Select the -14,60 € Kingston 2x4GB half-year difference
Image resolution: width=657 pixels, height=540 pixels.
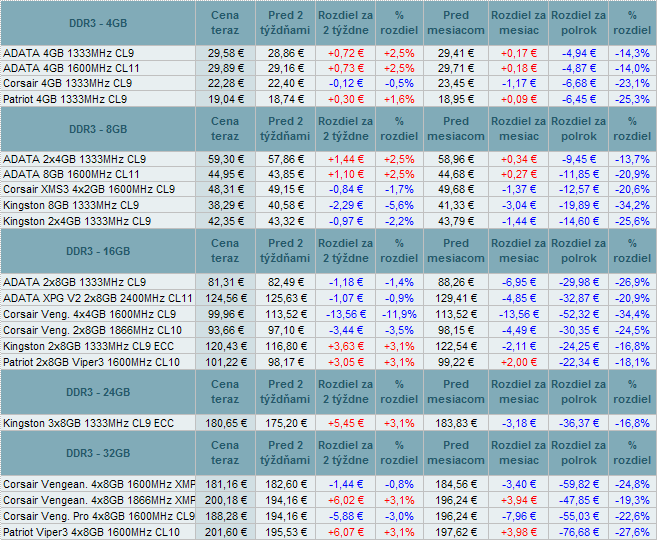click(x=579, y=221)
